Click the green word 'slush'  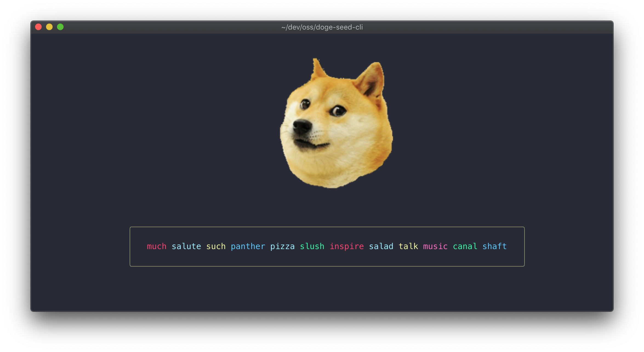[x=312, y=246]
